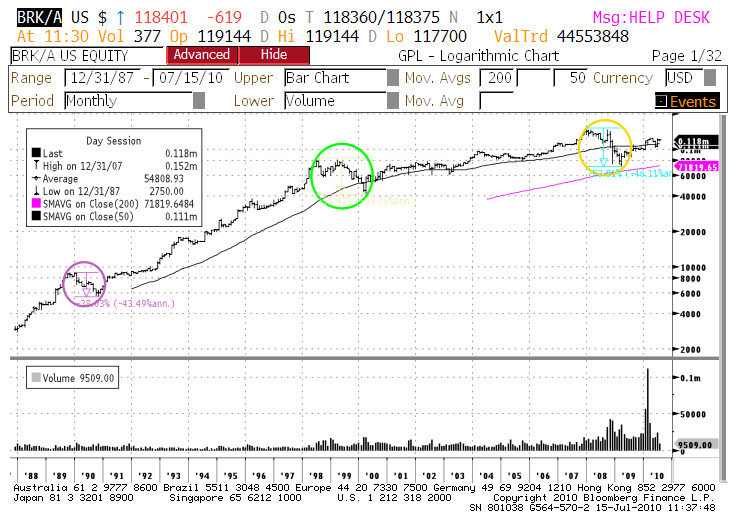Image resolution: width=736 pixels, height=527 pixels.
Task: Select the Period Monthly field
Action: point(129,100)
